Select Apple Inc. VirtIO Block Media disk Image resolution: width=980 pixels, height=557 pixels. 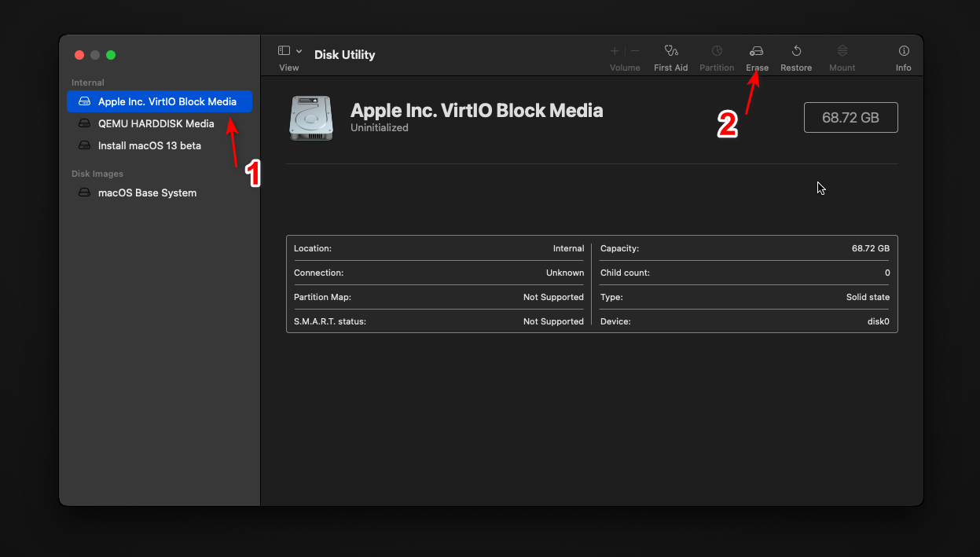pyautogui.click(x=167, y=101)
